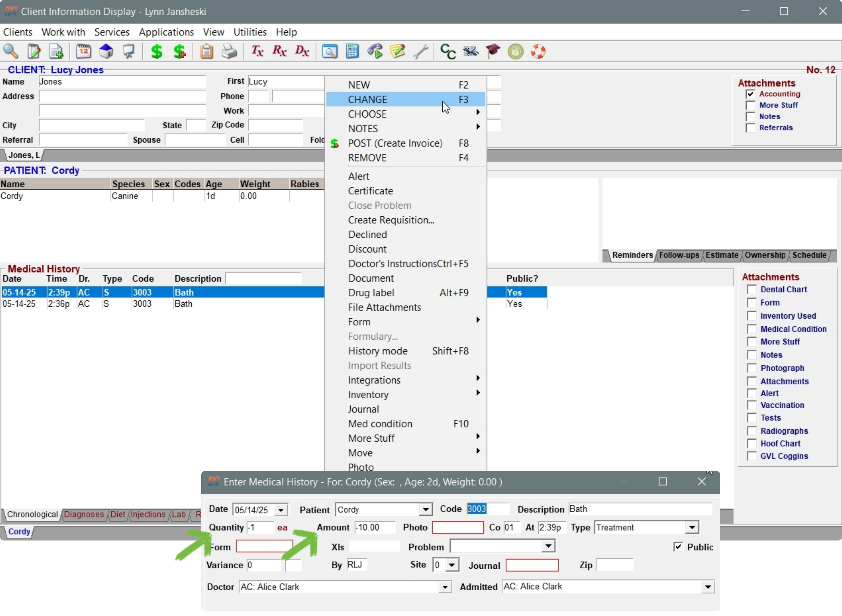The image size is (842, 616).
Task: Click the graduation cap icon
Action: pos(493,51)
